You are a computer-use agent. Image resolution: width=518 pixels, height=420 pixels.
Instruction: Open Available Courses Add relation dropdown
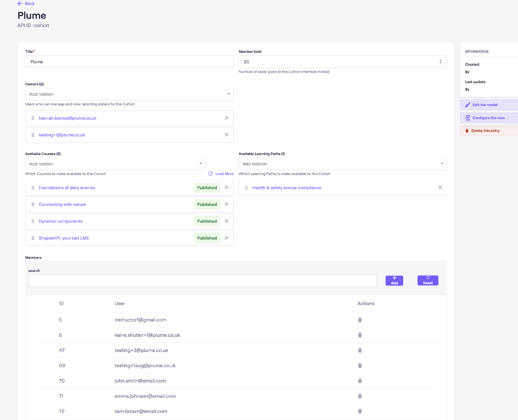coord(115,164)
